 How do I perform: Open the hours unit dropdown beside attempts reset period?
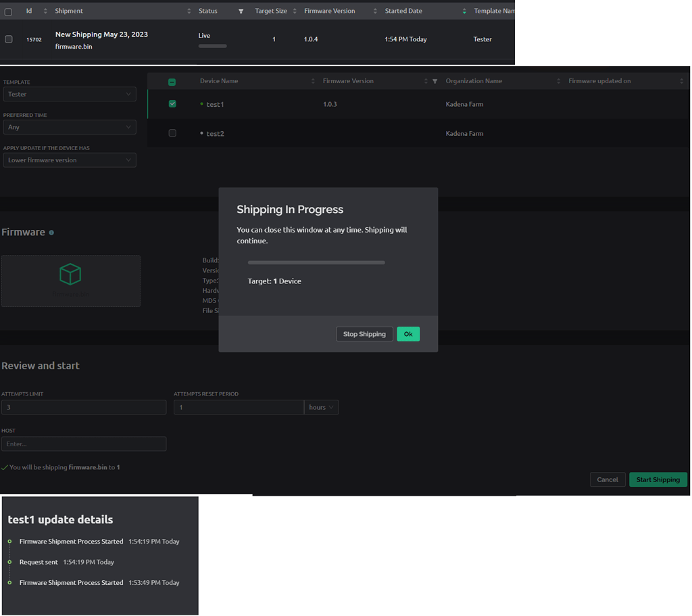point(321,406)
